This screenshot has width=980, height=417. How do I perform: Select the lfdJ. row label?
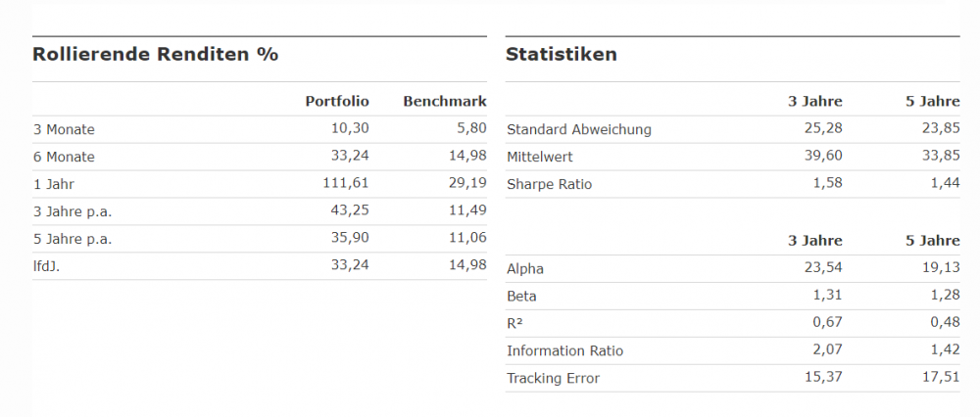48,266
